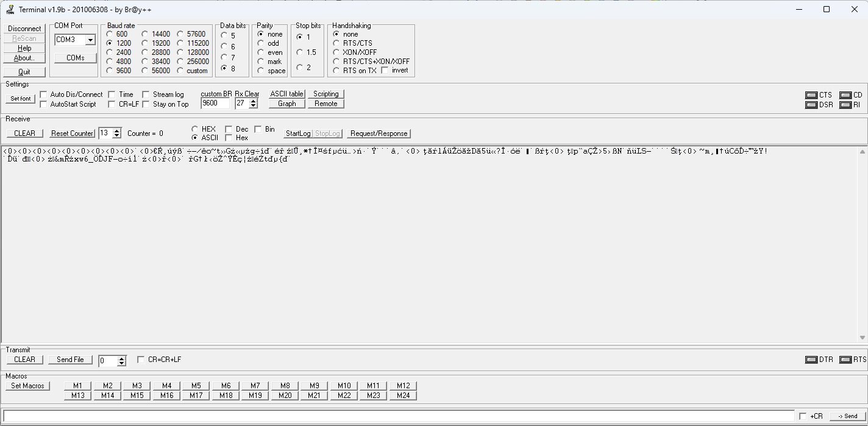Increase the Rx Clear stepper value
Screen dimensions: 868x426
tap(254, 101)
